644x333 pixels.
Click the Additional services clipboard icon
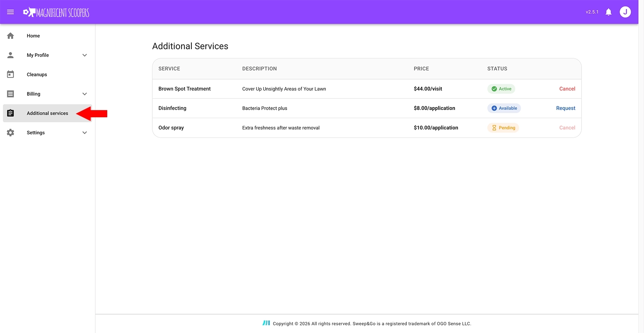[11, 113]
